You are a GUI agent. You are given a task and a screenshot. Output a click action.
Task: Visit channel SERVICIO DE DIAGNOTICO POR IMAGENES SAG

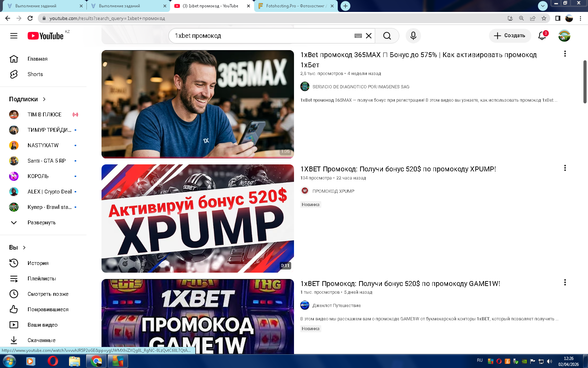[x=361, y=87]
